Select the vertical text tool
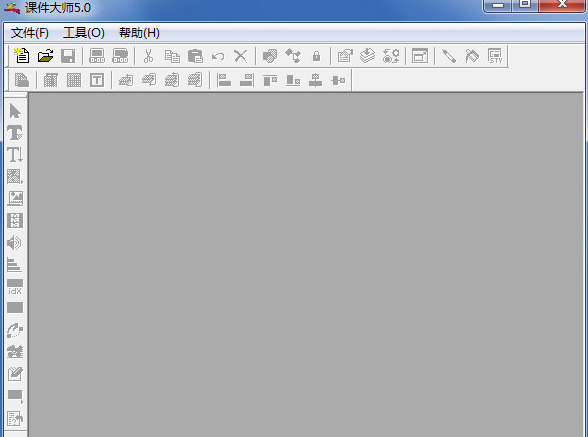This screenshot has width=588, height=437. (15, 155)
